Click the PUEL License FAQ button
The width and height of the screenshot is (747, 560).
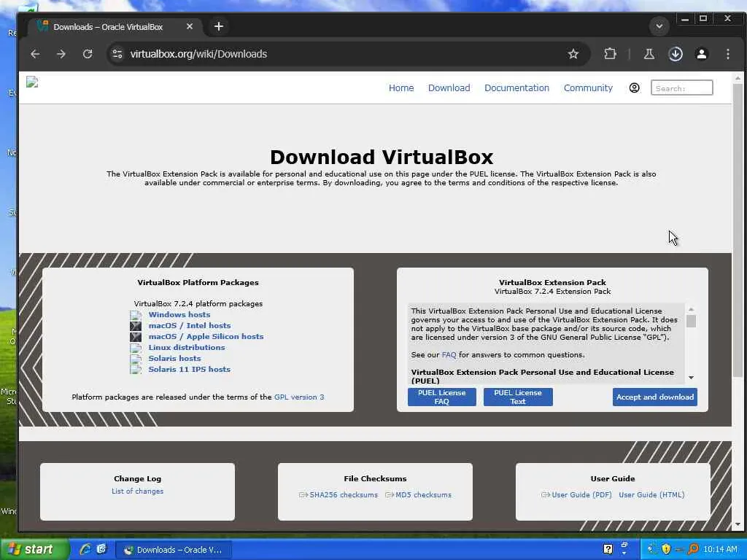pos(441,397)
